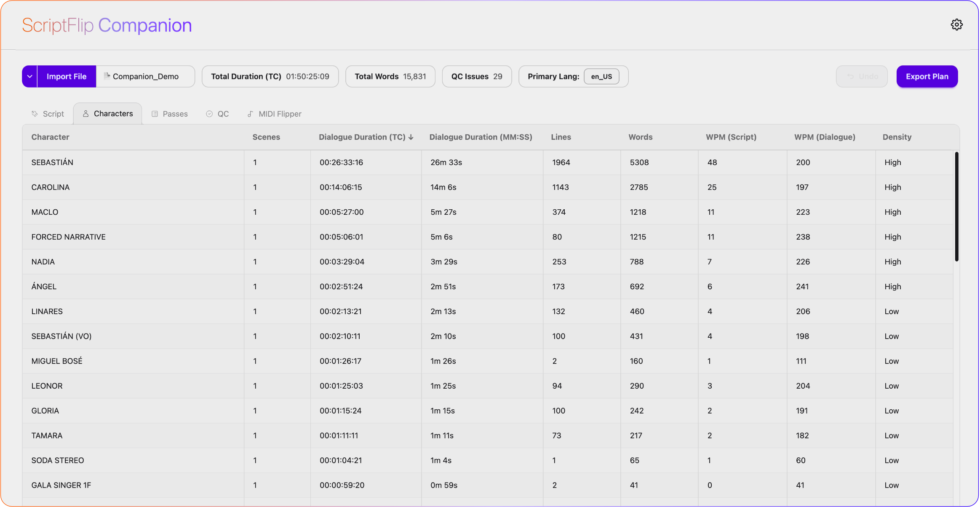Click the sort arrow on Dialogue Duration (TC)
The image size is (980, 507).
[x=411, y=137]
